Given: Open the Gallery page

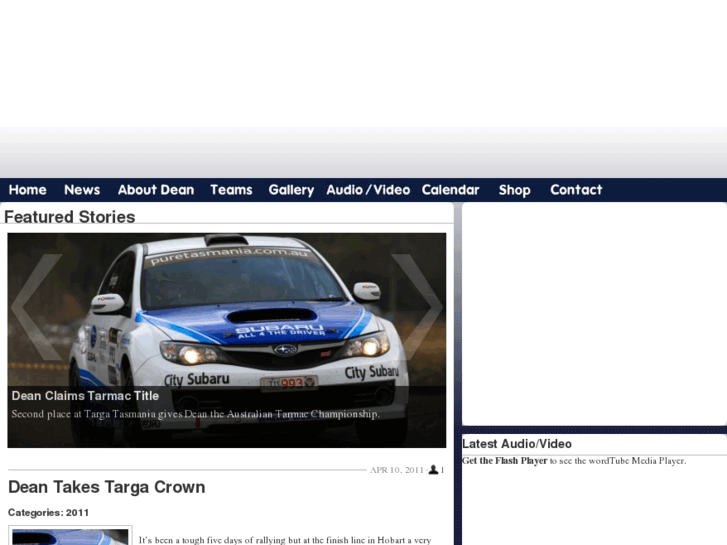Looking at the screenshot, I should coord(291,190).
